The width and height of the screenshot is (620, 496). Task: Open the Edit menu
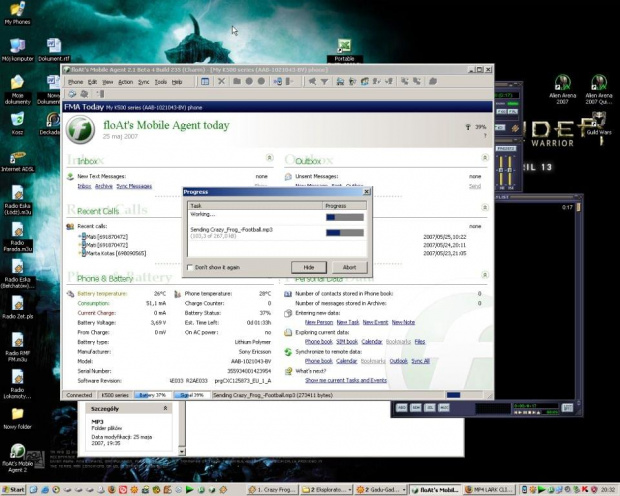(x=93, y=82)
